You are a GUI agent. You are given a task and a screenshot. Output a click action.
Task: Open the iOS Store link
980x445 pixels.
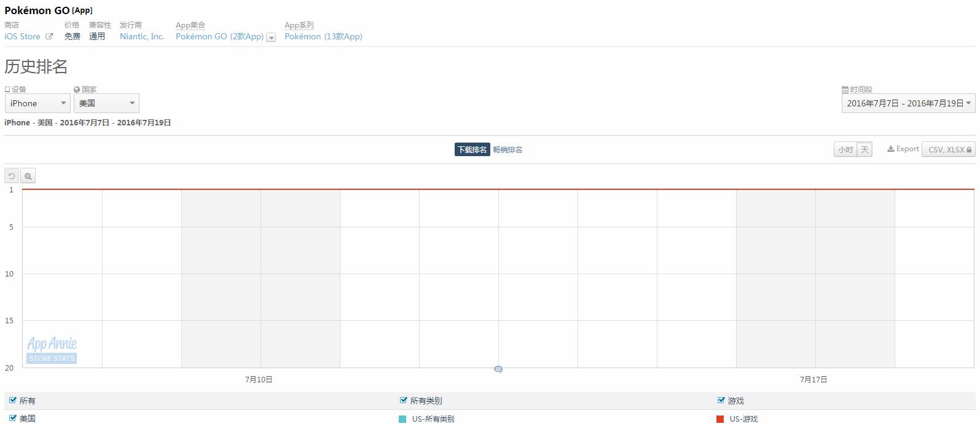tap(22, 37)
